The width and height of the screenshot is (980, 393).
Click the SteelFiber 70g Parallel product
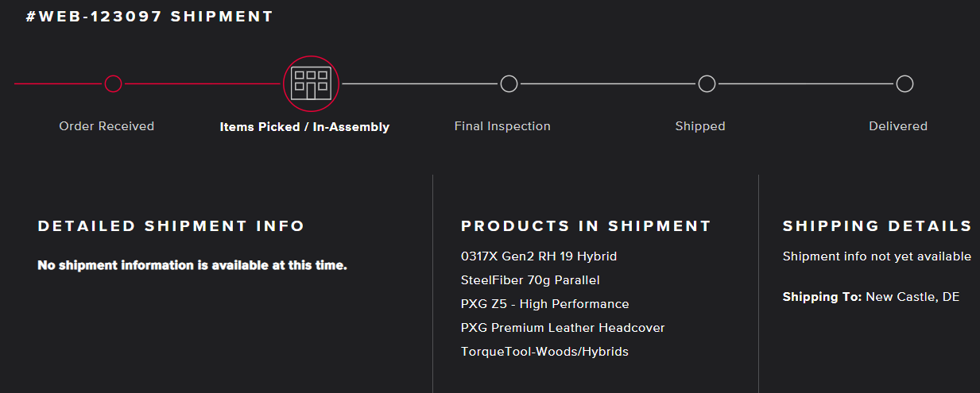(530, 280)
